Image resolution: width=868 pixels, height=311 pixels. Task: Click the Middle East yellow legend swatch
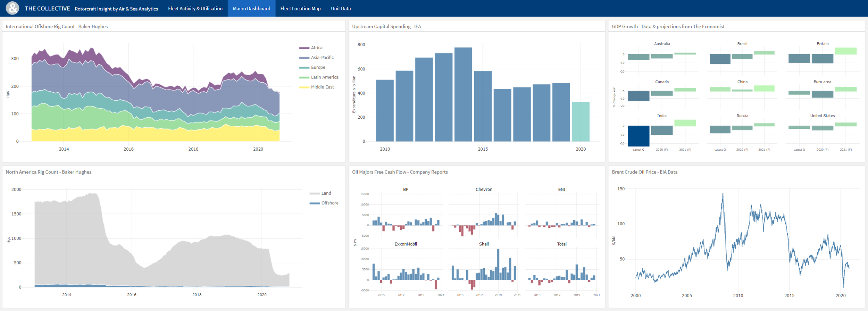coord(304,87)
